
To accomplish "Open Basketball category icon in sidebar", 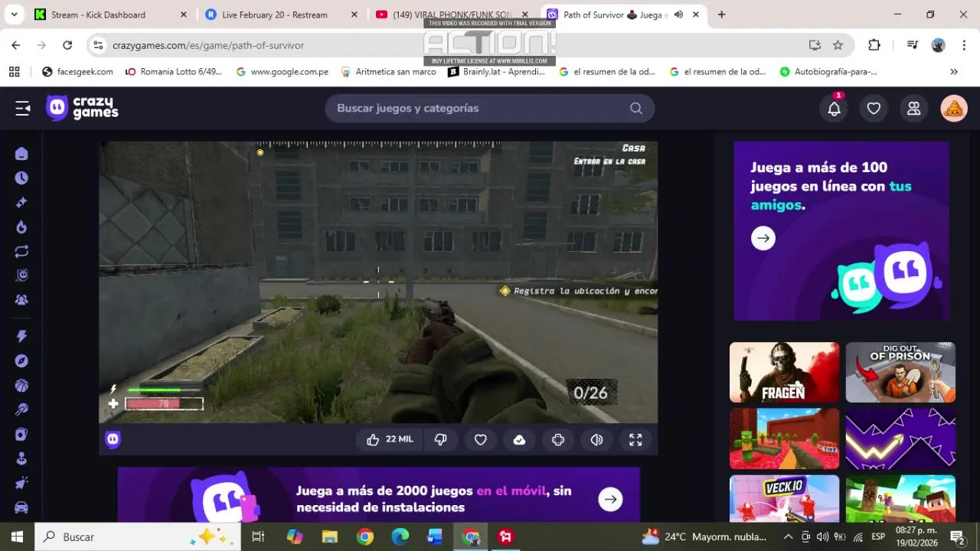I will point(21,385).
